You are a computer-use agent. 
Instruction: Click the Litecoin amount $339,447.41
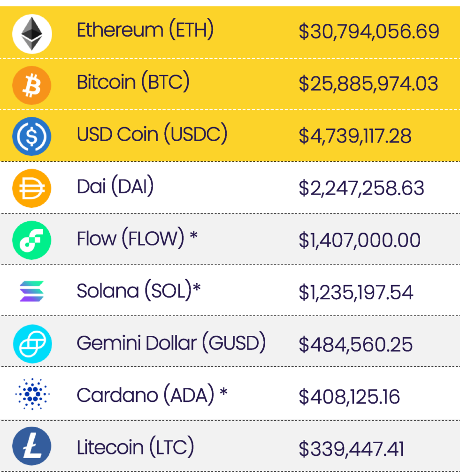(x=351, y=449)
